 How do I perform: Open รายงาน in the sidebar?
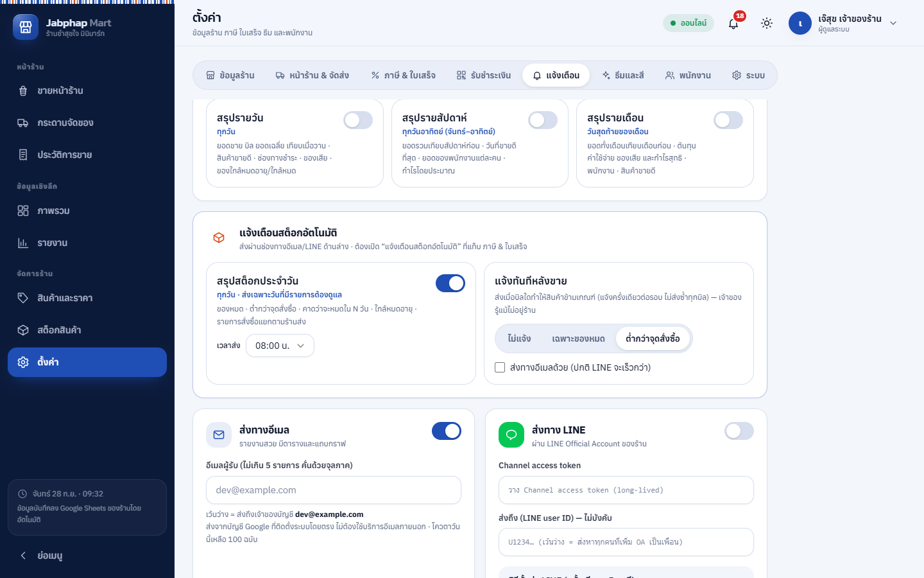pos(87,243)
